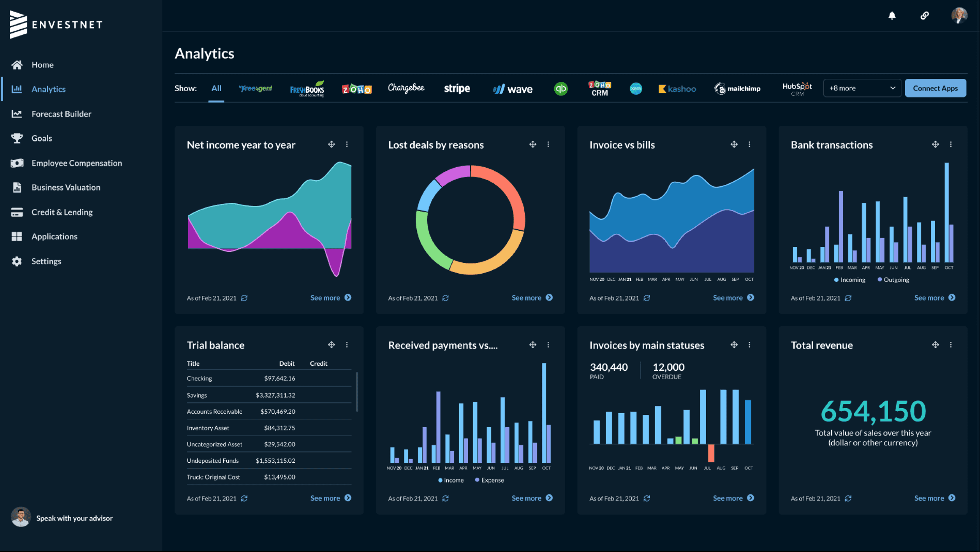Expand the +8 more dropdown
The width and height of the screenshot is (980, 552).
[x=862, y=88]
